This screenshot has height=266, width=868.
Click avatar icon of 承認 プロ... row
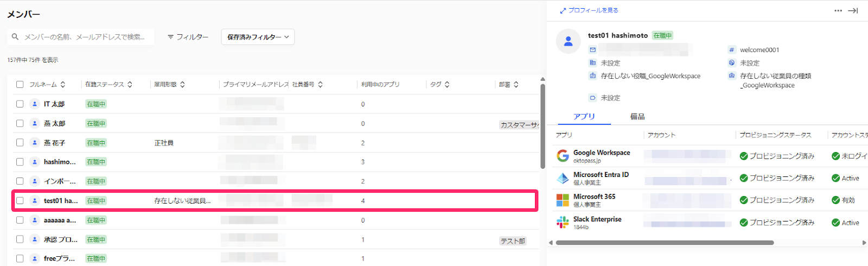pyautogui.click(x=35, y=239)
